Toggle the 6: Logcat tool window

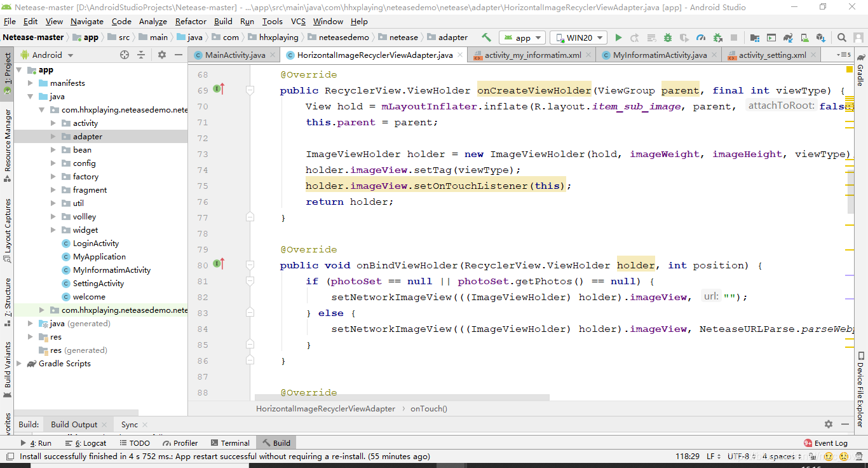click(86, 443)
